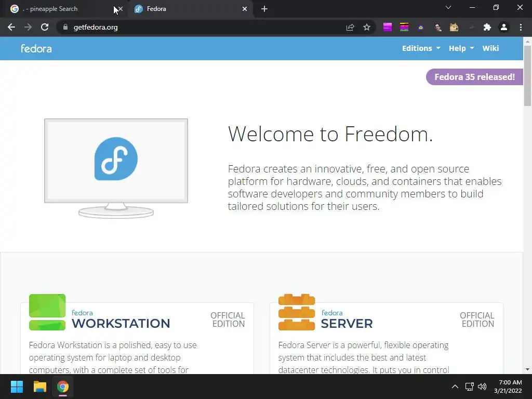Click the network icon in system tray
The width and height of the screenshot is (532, 399).
click(x=470, y=387)
